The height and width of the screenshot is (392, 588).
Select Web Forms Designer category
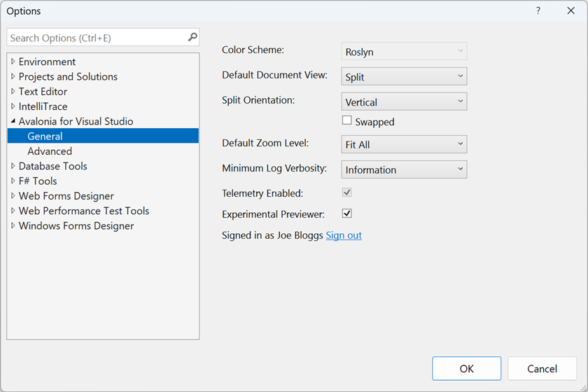point(66,196)
